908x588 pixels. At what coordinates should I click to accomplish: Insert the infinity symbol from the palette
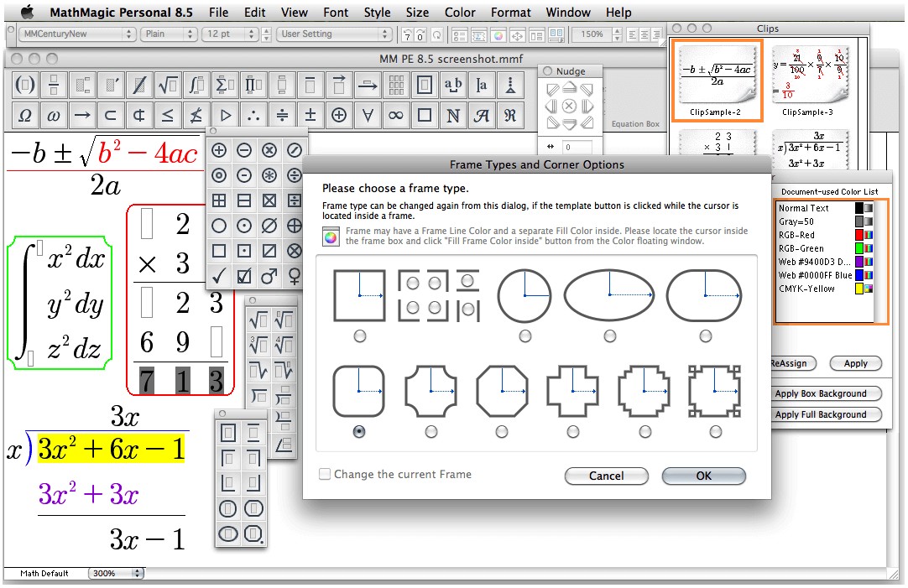(394, 115)
